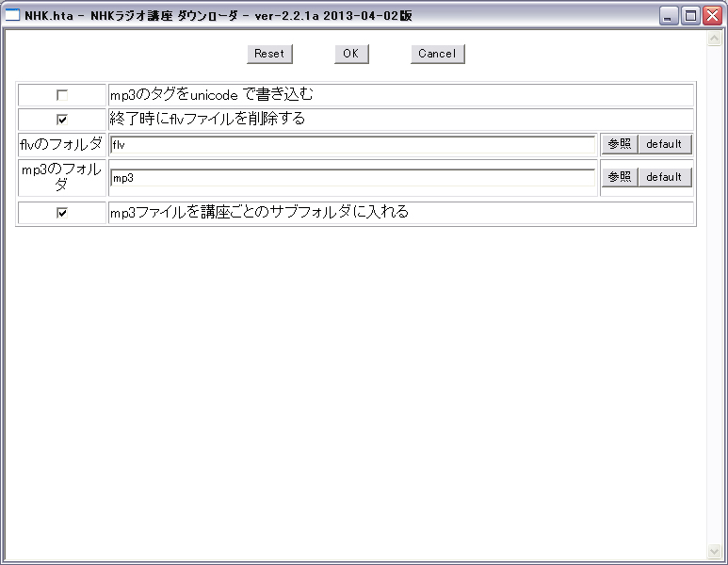Click the NHK.hta title bar icon
This screenshot has width=728, height=565.
pyautogui.click(x=12, y=15)
